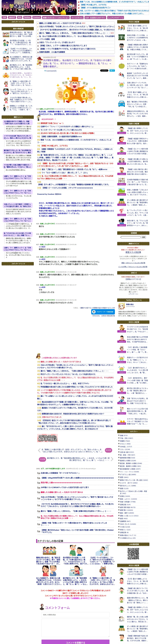Click the ブログリーダーで読者登録 button
151x644 pixels.
103,312
